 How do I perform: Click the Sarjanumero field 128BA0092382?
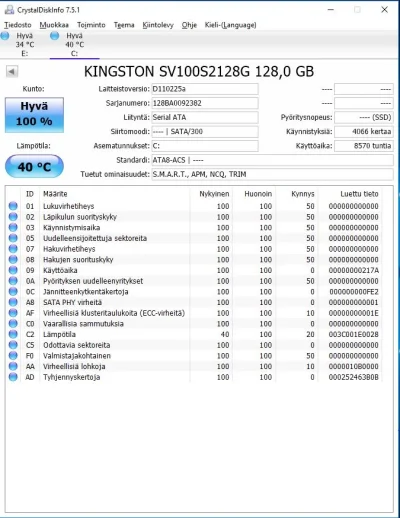(205, 103)
